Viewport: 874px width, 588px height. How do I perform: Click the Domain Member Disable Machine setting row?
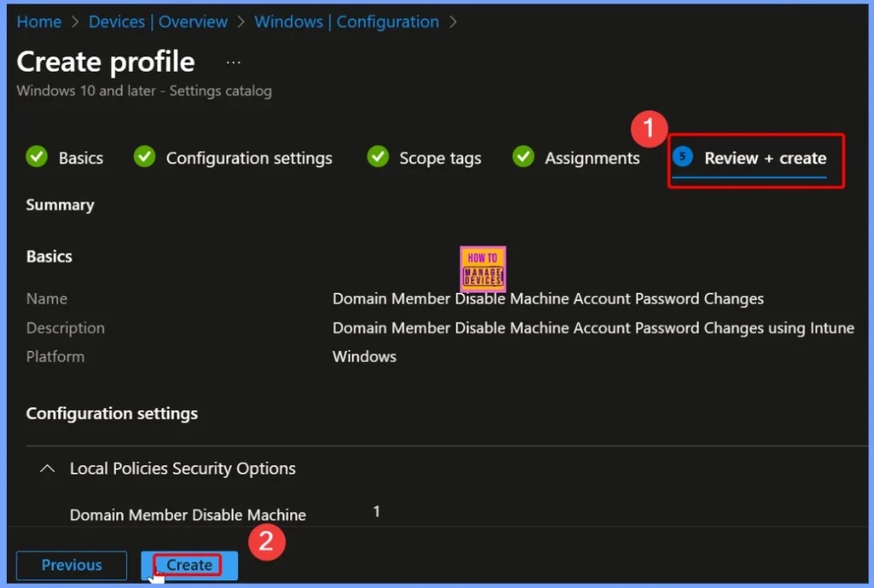point(188,515)
